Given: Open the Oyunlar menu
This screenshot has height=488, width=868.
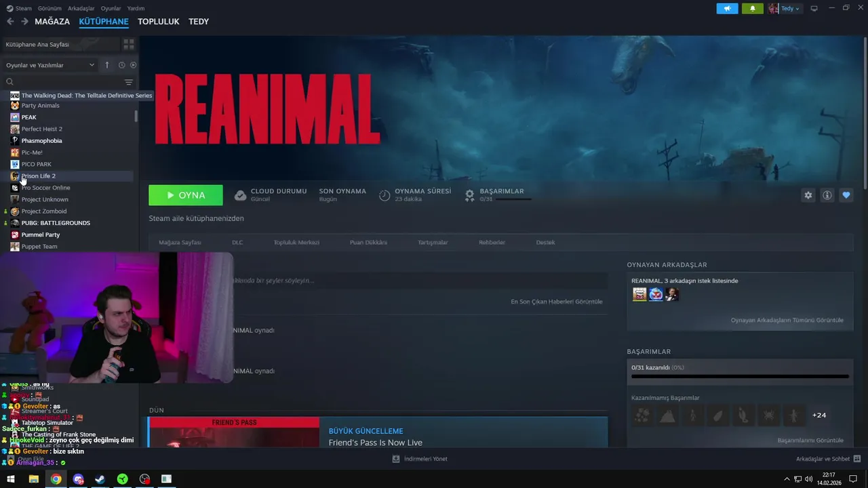Looking at the screenshot, I should 111,9.
